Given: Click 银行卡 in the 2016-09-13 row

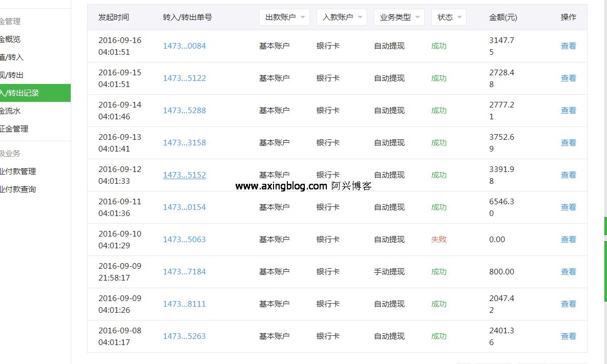Looking at the screenshot, I should (x=328, y=143).
